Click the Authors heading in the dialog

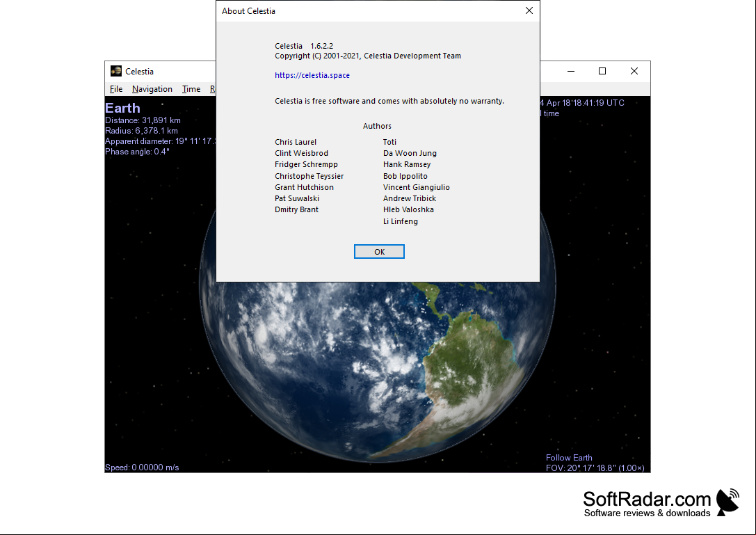[377, 126]
